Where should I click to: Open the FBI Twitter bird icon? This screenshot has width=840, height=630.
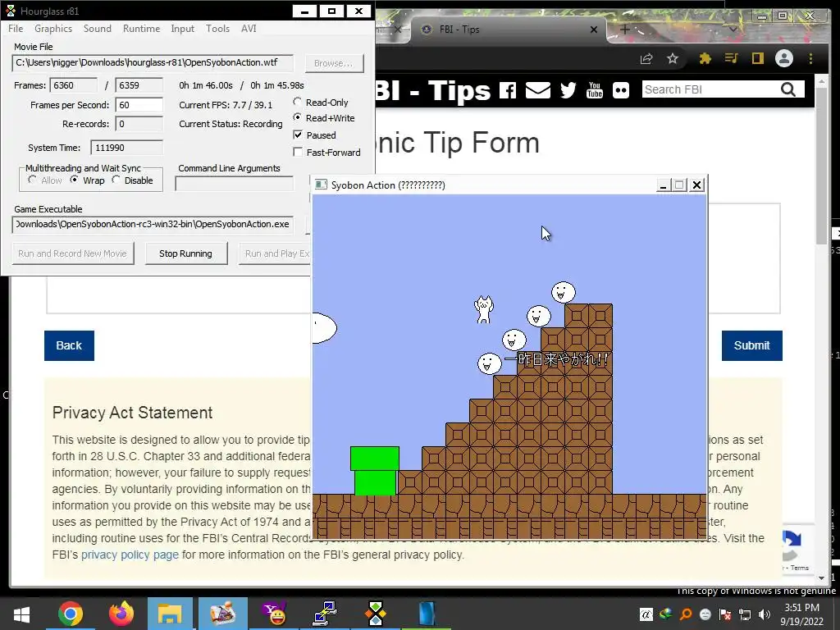tap(568, 90)
